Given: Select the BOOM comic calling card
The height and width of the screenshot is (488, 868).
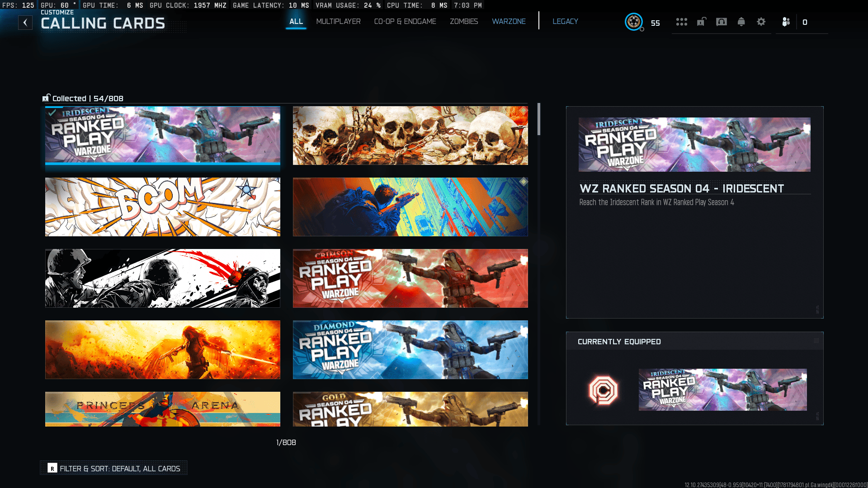Looking at the screenshot, I should 163,207.
